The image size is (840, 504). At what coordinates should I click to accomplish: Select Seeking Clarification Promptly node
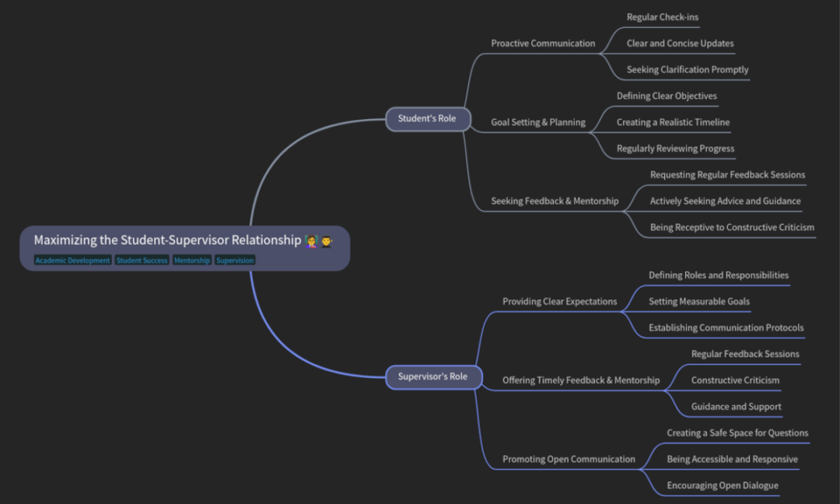687,69
